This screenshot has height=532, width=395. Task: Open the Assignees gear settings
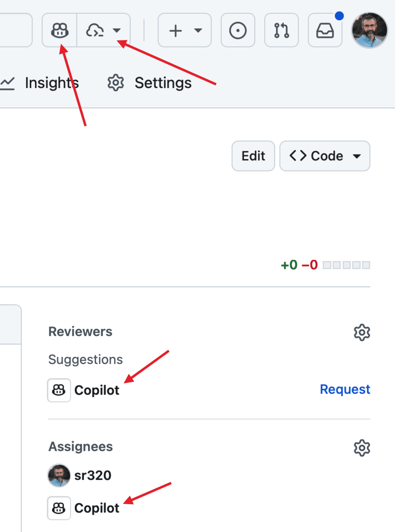click(x=362, y=448)
